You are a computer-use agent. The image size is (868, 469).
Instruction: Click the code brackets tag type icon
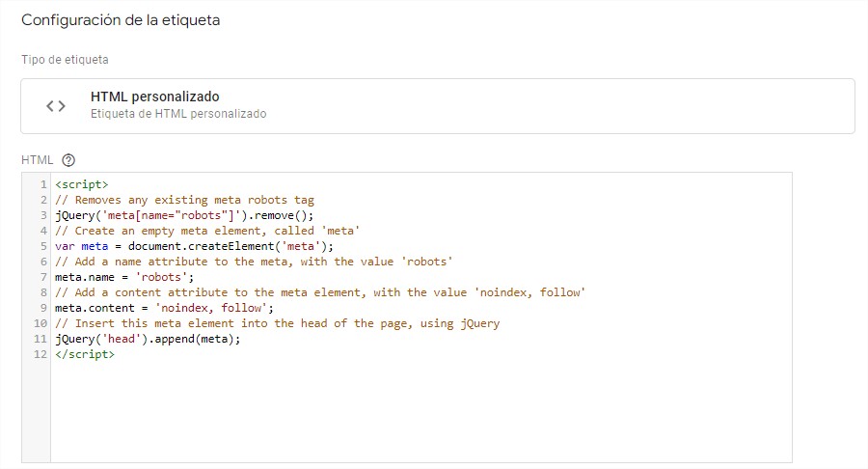coord(55,106)
